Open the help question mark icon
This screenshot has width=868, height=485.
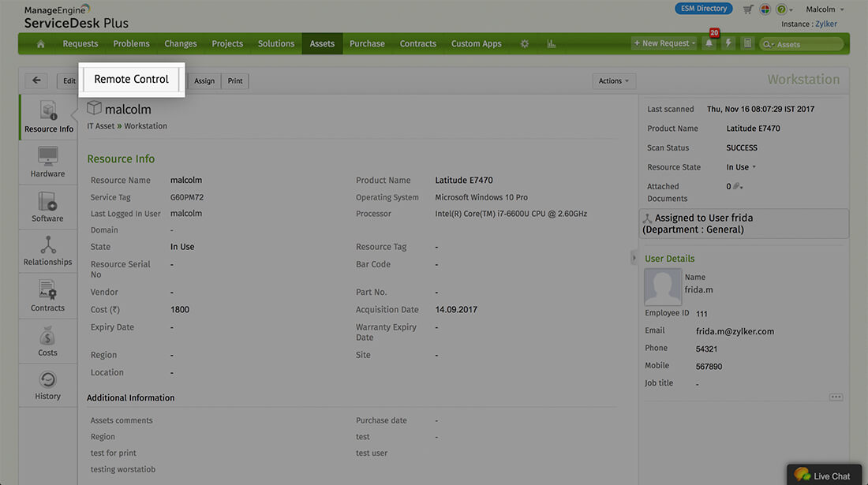[781, 9]
